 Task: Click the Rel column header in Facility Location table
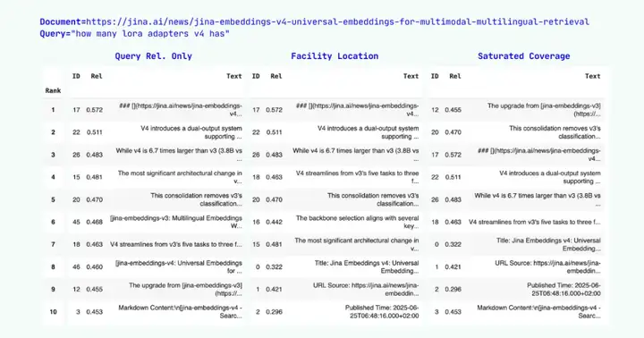(276, 76)
